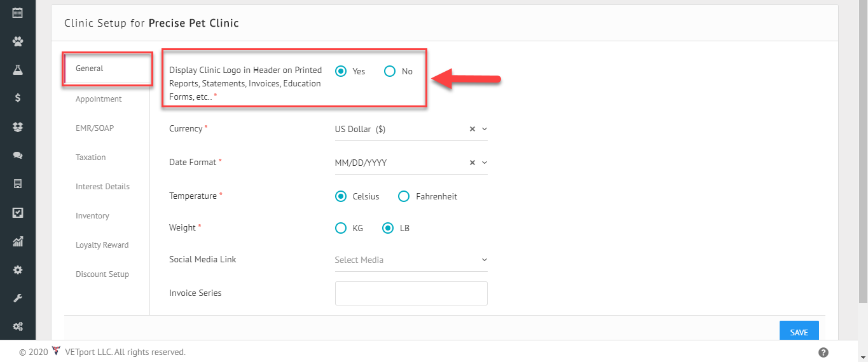Choose Fahrenheit temperature unit
868x362 pixels.
click(404, 196)
